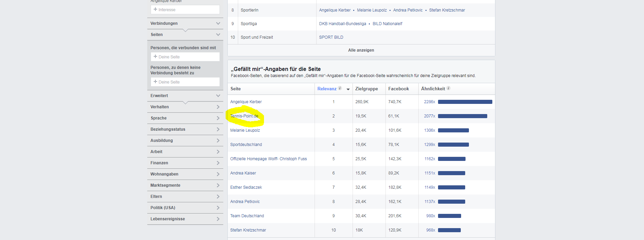Screen dimensions: 644x240
Task: Expand the Sprache filter
Action: (x=185, y=118)
